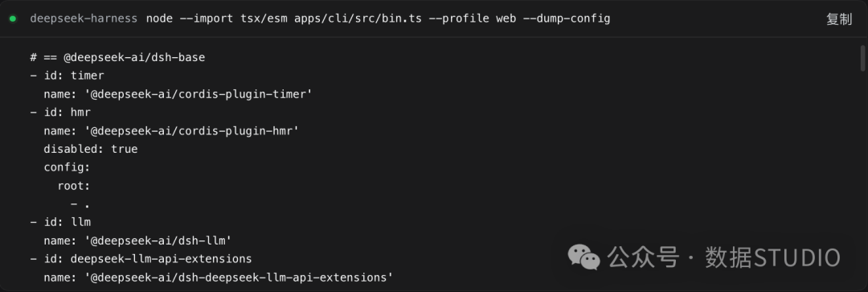Click the 复制 copy button

coord(838,19)
